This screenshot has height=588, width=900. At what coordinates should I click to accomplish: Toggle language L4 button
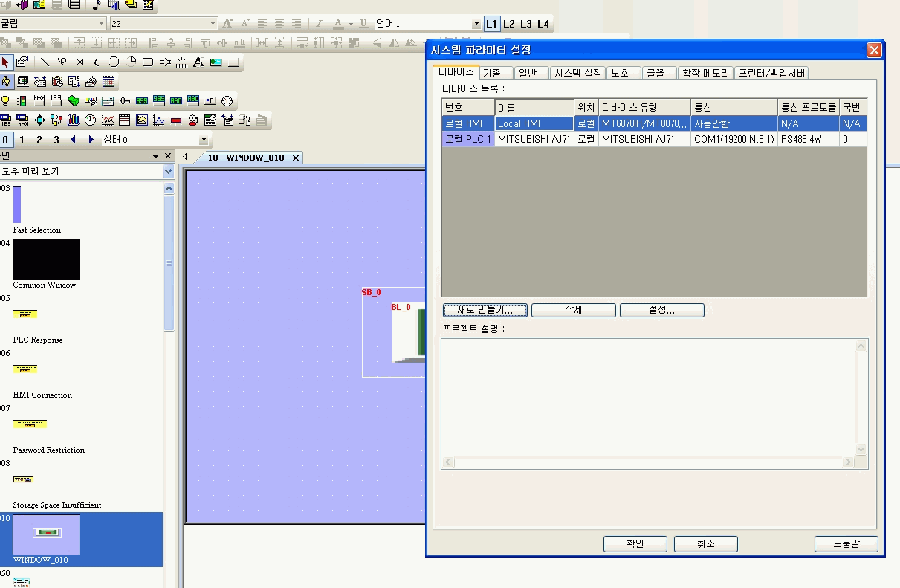[x=543, y=24]
